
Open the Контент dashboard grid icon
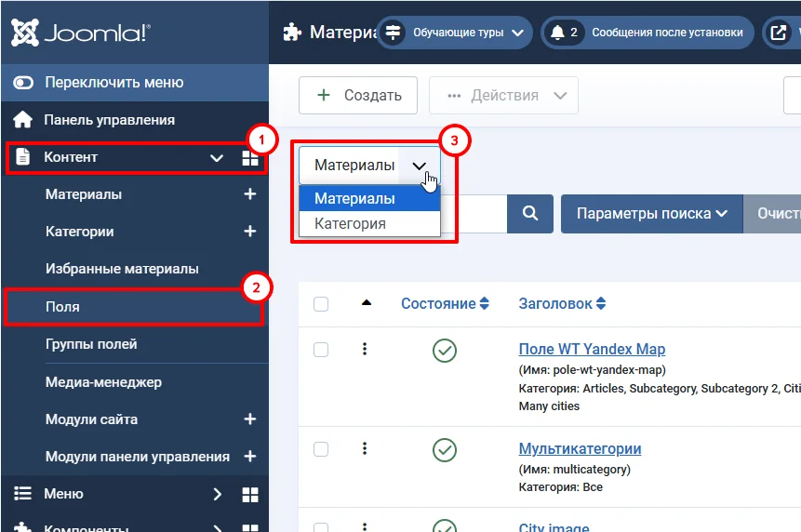point(250,158)
